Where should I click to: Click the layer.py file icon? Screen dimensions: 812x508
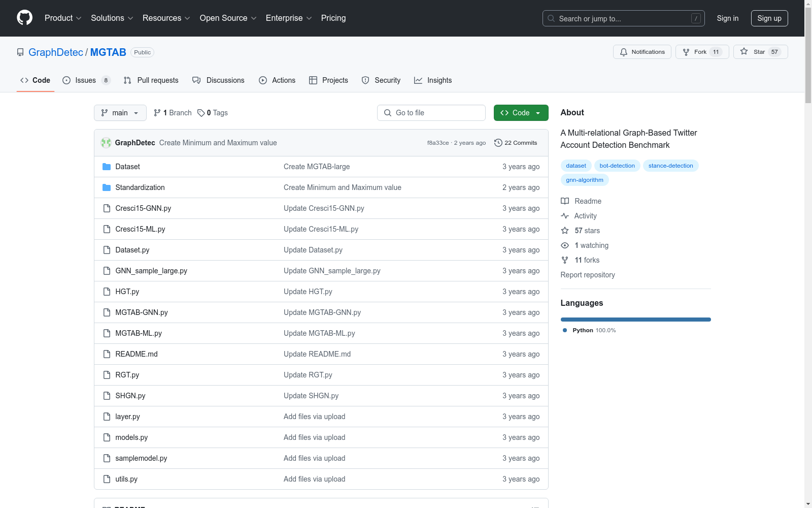(107, 417)
